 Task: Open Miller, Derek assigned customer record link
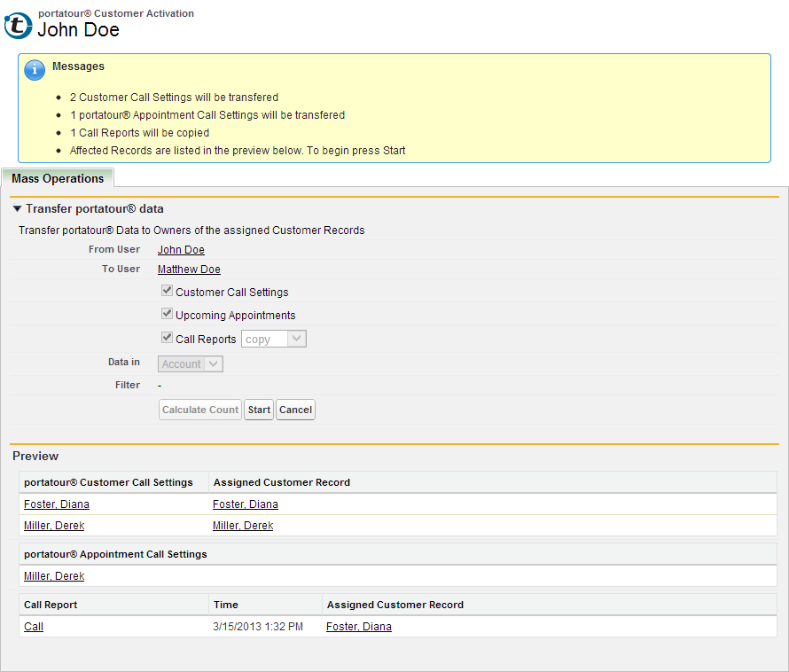[243, 526]
